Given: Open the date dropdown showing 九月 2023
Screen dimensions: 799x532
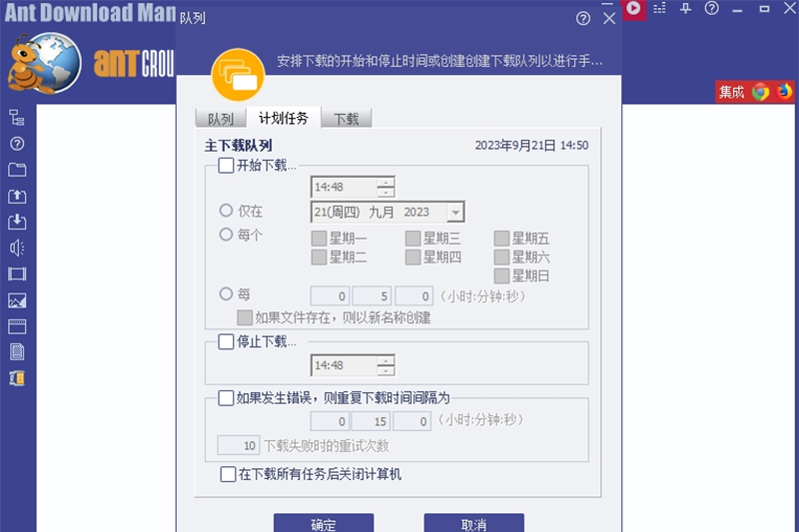Looking at the screenshot, I should 455,213.
